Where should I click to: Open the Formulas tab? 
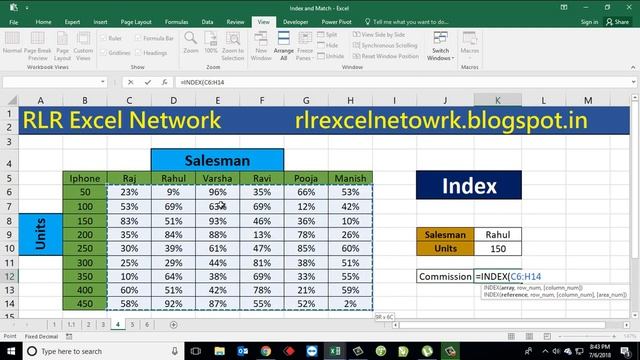(176, 22)
